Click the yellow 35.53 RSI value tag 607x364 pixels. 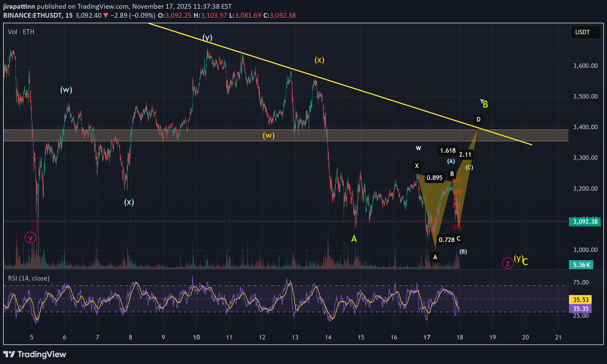580,300
